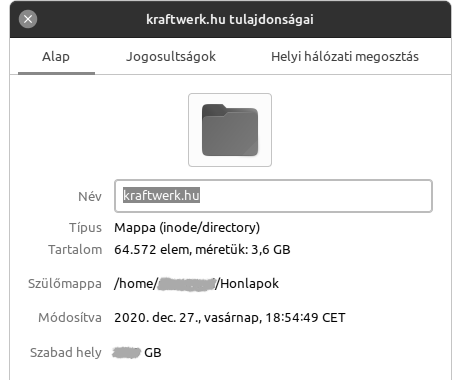This screenshot has width=461, height=380.
Task: Click inside the Név text field
Action: (x=273, y=196)
